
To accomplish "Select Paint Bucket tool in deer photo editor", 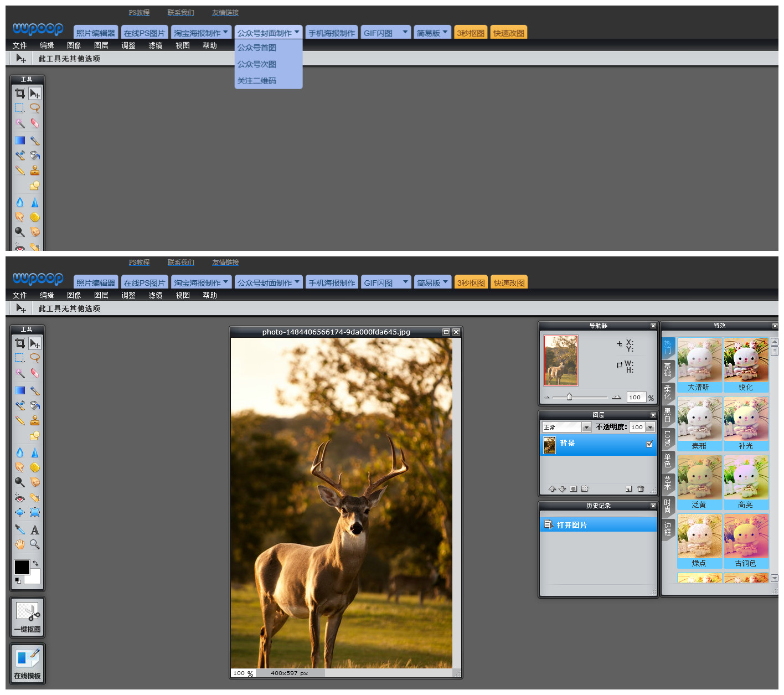I will coord(35,405).
